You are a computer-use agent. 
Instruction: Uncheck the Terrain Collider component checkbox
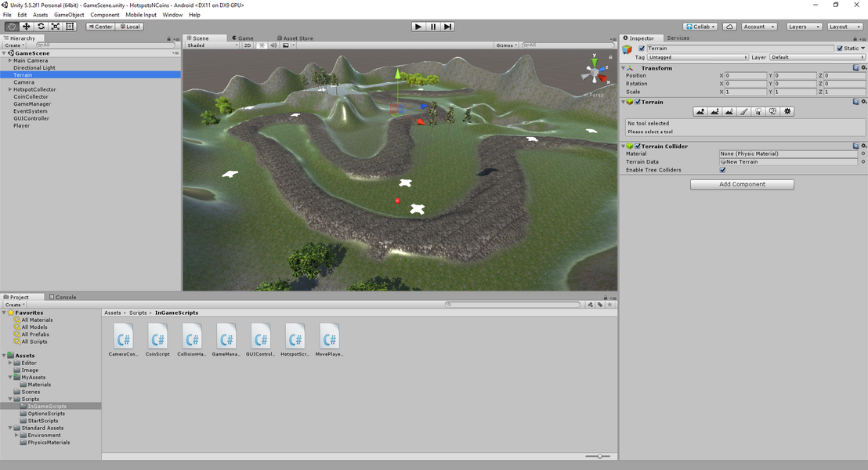pyautogui.click(x=638, y=146)
